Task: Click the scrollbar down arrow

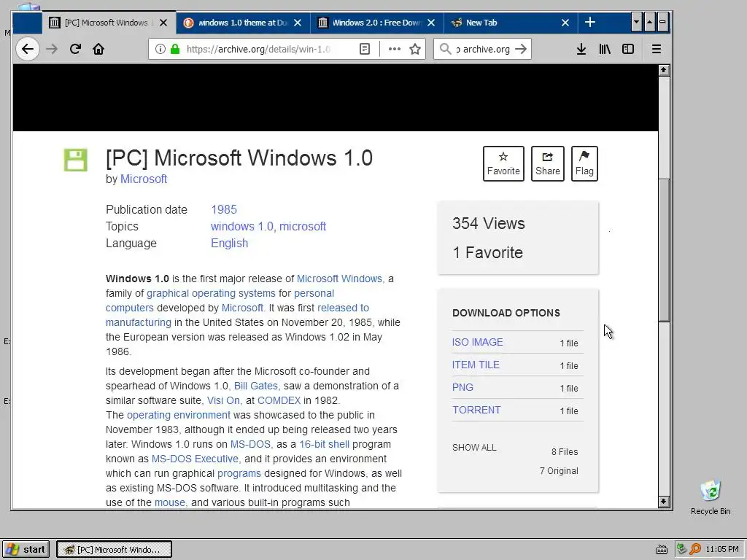Action: click(x=664, y=502)
